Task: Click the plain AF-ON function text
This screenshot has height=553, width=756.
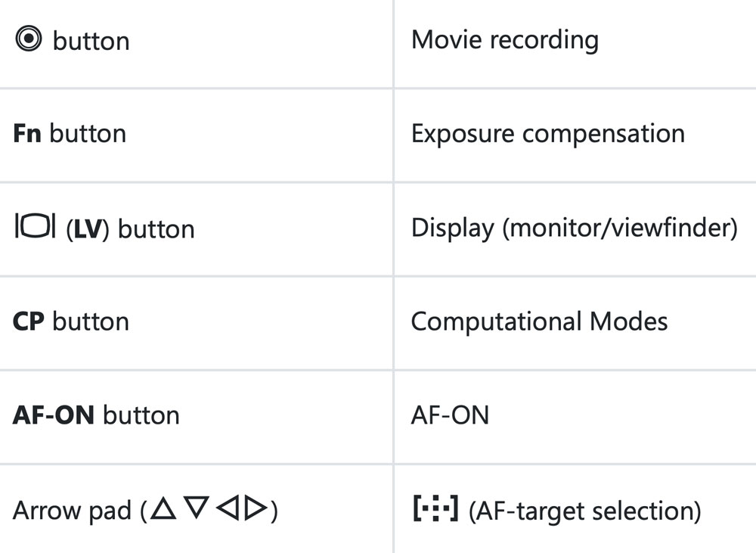Action: [x=450, y=415]
